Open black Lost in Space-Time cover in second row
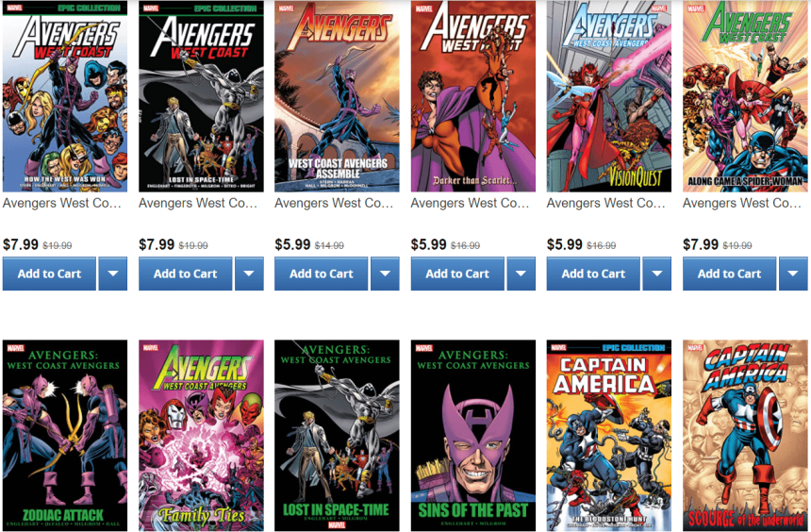The image size is (811, 532). pos(337,435)
